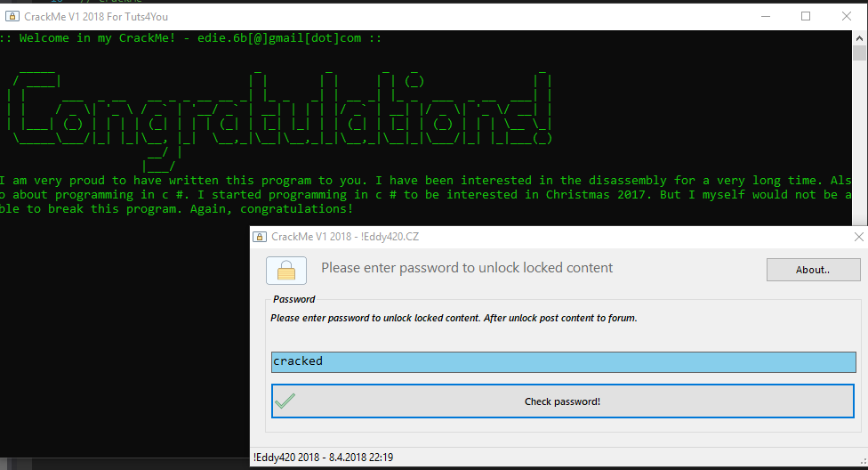Click the 'Password' group box label
Screen dimensions: 868x470
click(x=293, y=299)
